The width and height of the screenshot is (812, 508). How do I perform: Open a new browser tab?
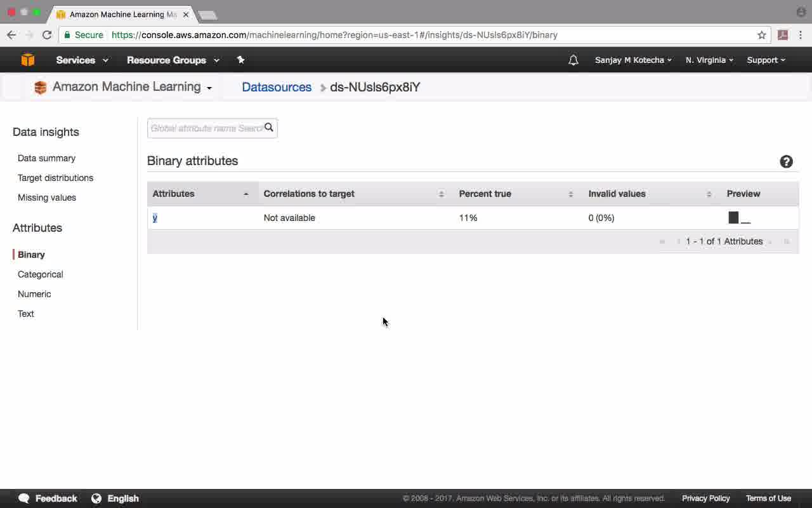[207, 15]
